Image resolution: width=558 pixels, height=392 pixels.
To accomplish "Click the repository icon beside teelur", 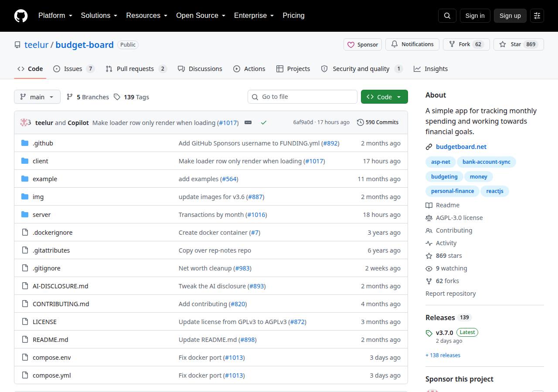I will (17, 45).
